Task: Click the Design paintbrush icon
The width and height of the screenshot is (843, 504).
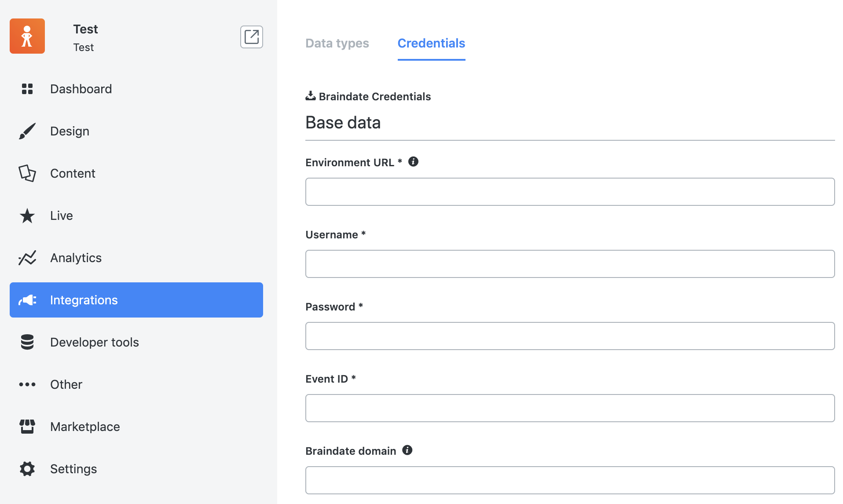Action: tap(27, 131)
